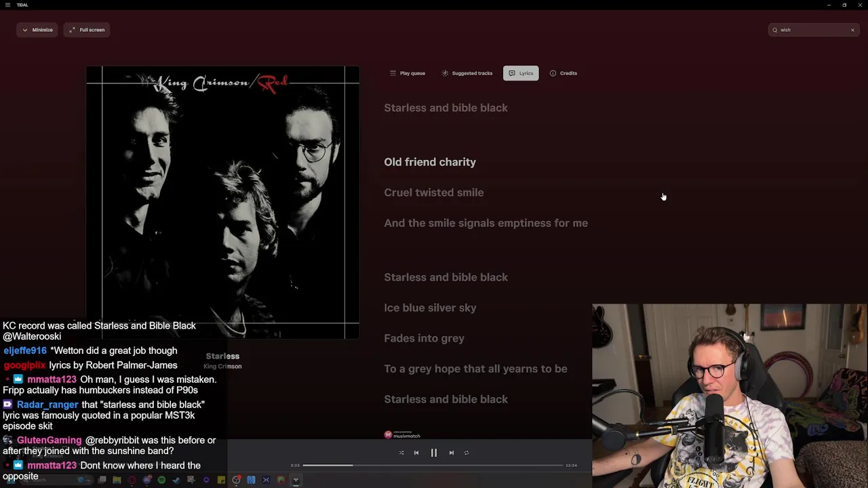
Task: Jump to lyric 'Ice blue silver sky'
Action: pos(430,308)
